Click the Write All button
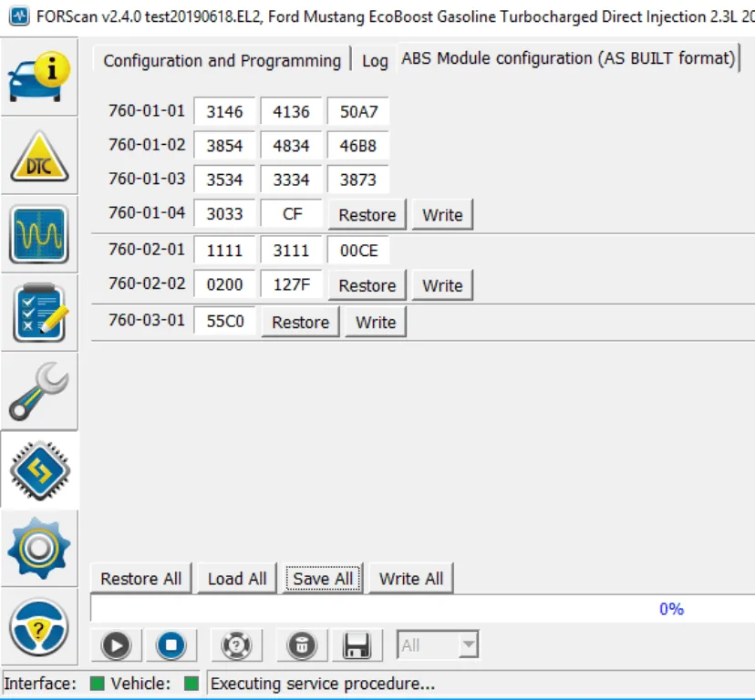This screenshot has width=755, height=700. 410,578
